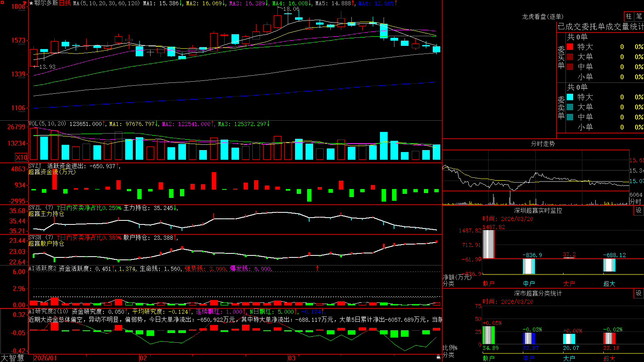This screenshot has width=644, height=362.
Task: Click the dark red 中单 buy-order swatch
Action: click(570, 67)
